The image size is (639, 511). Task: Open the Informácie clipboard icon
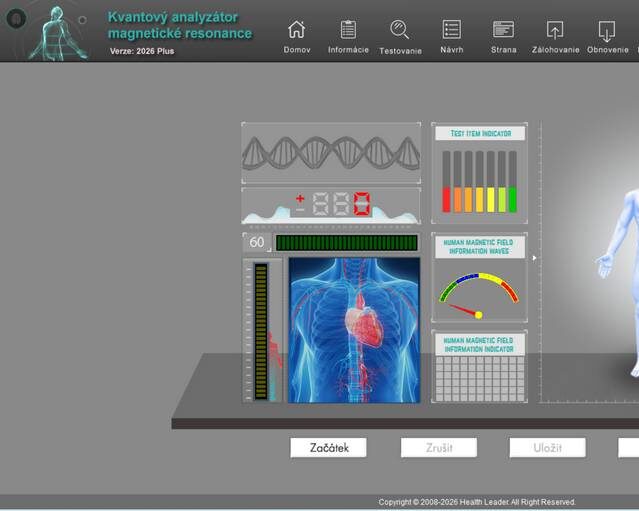348,30
